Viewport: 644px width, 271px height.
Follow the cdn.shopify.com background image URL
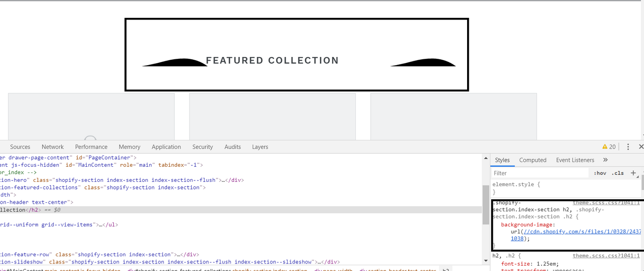tap(582, 232)
